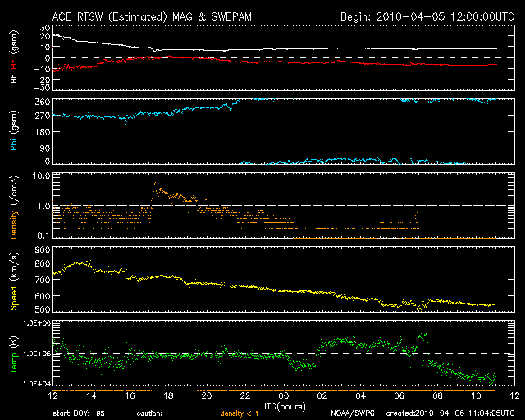Viewport: 525px width, 420px height.
Task: Select the red "Bz" axis label
Action: click(14, 64)
